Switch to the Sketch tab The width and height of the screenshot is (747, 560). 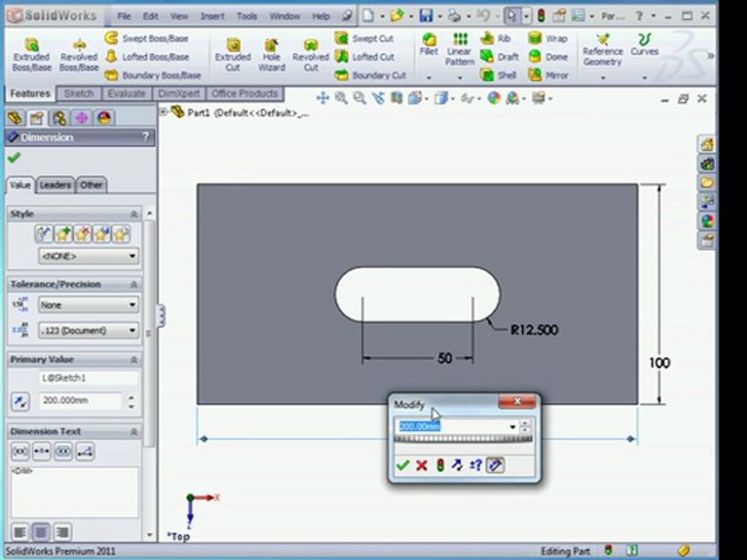79,93
